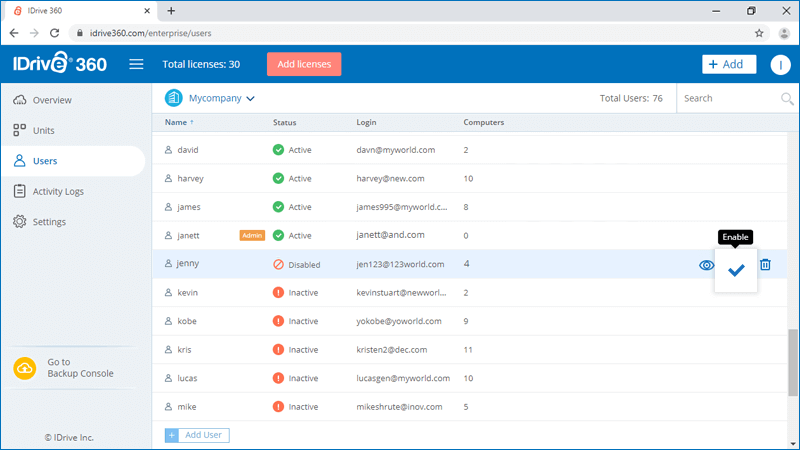The image size is (800, 450).
Task: Click the Inactive warning icon for kevin
Action: [278, 292]
